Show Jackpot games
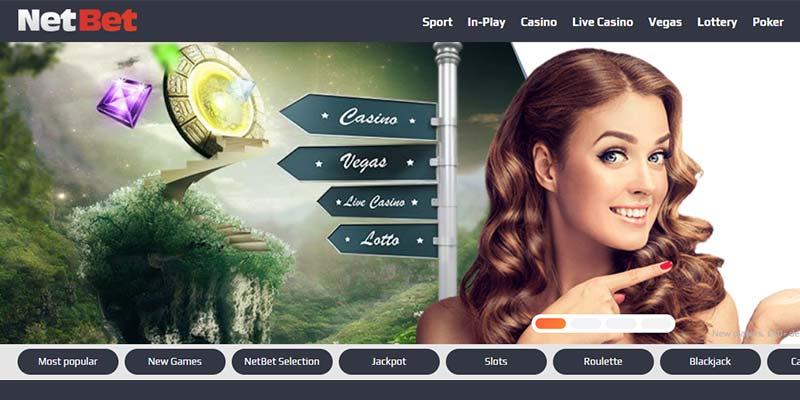800x400 pixels. tap(389, 362)
